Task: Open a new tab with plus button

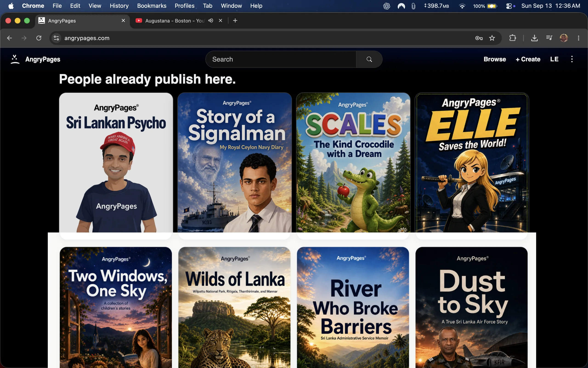Action: (235, 20)
